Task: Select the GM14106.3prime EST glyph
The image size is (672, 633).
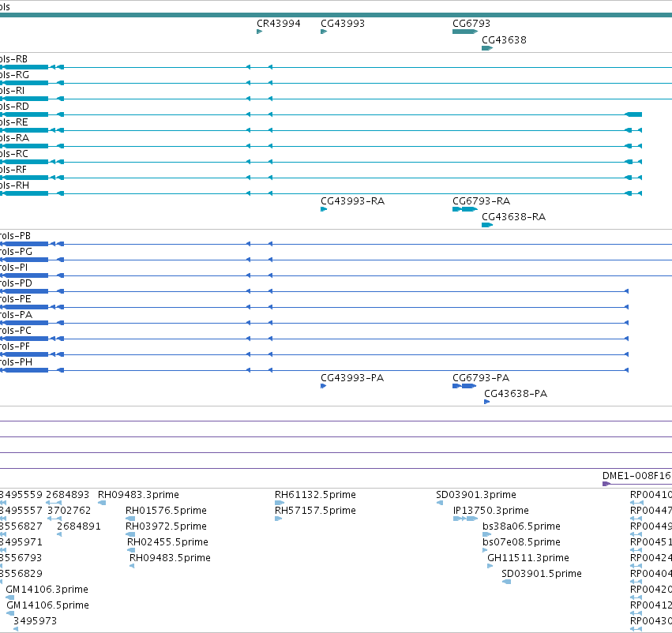Action: pyautogui.click(x=9, y=597)
